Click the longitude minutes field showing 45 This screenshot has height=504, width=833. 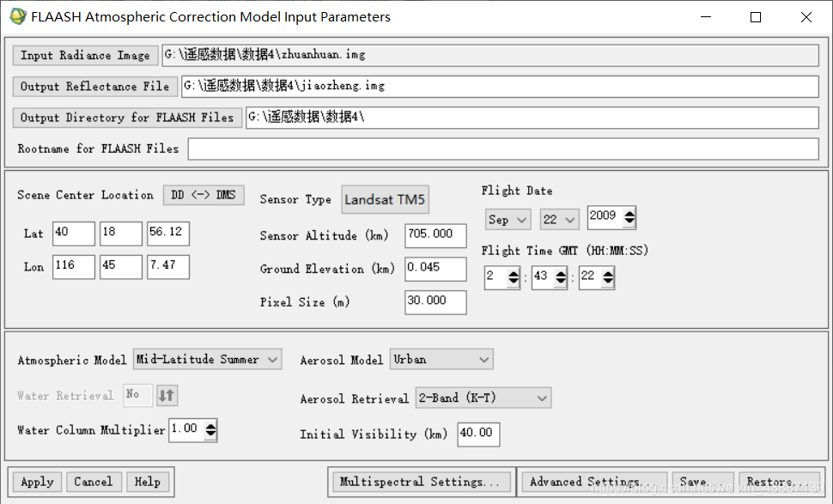121,267
